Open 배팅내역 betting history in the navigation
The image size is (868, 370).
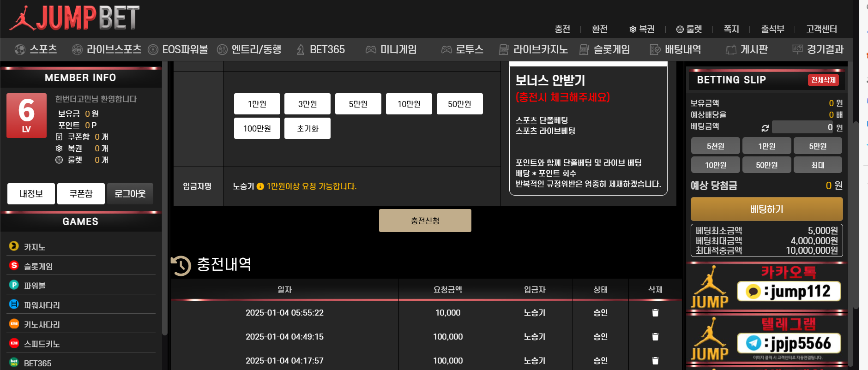pyautogui.click(x=675, y=49)
